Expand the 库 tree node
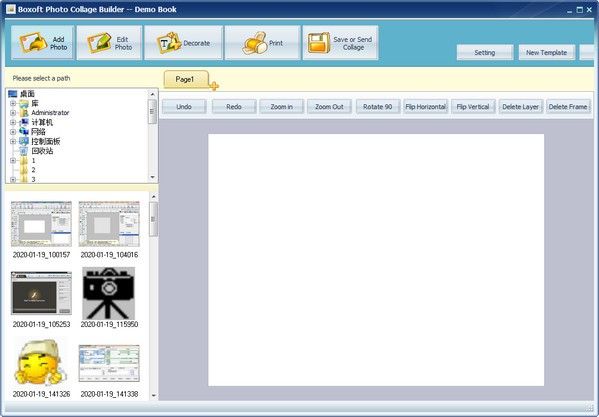 click(13, 103)
